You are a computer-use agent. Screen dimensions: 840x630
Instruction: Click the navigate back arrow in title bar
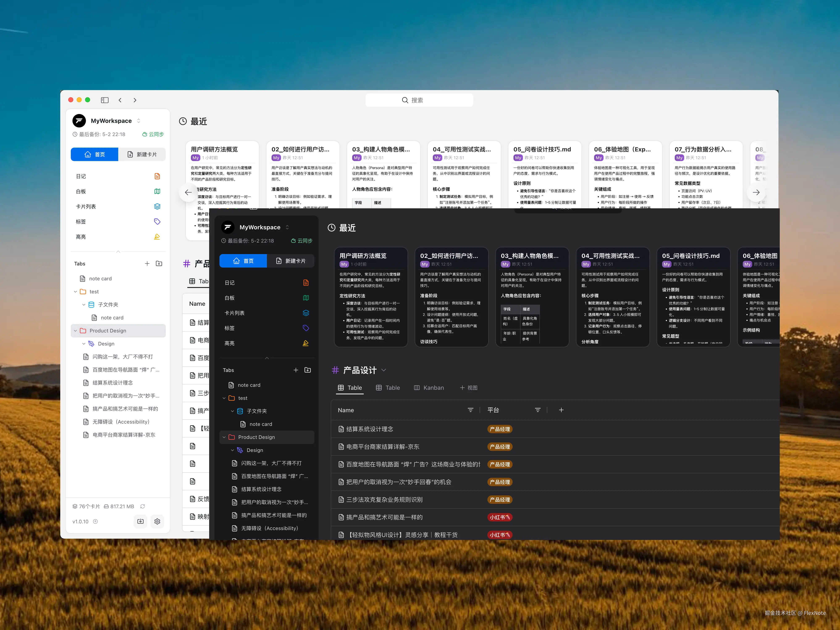coord(120,100)
